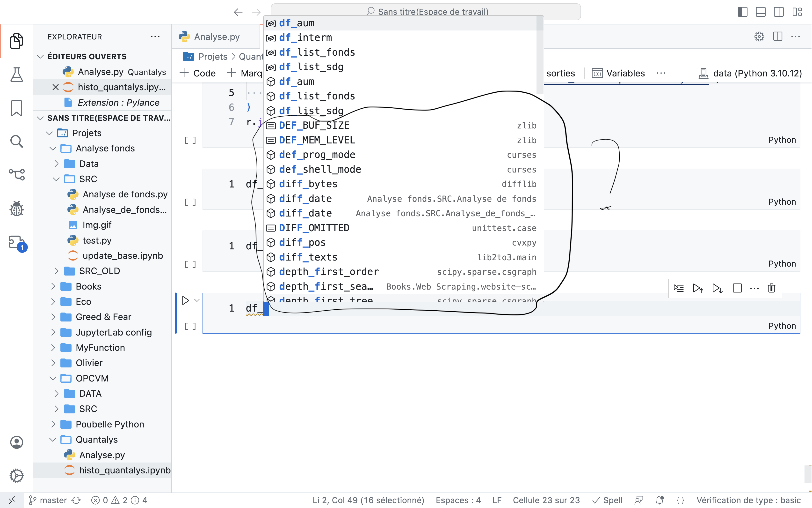
Task: Click the workspace search command center field
Action: (x=426, y=12)
